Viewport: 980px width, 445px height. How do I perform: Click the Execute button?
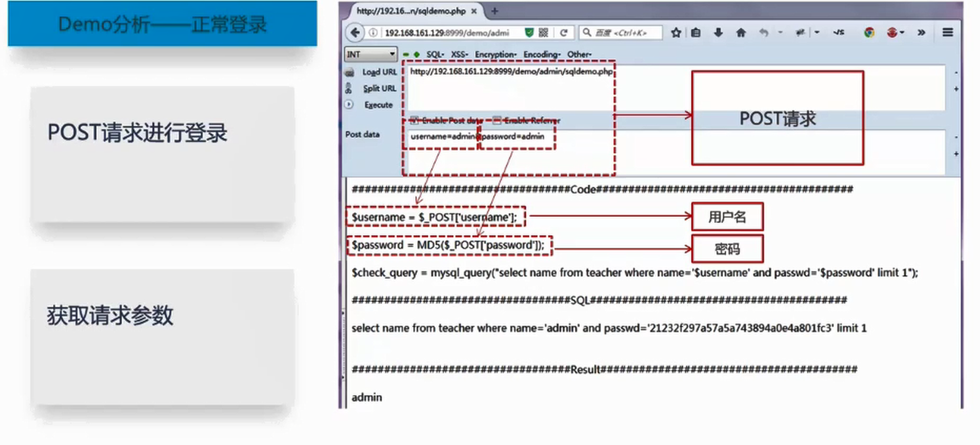[x=378, y=105]
